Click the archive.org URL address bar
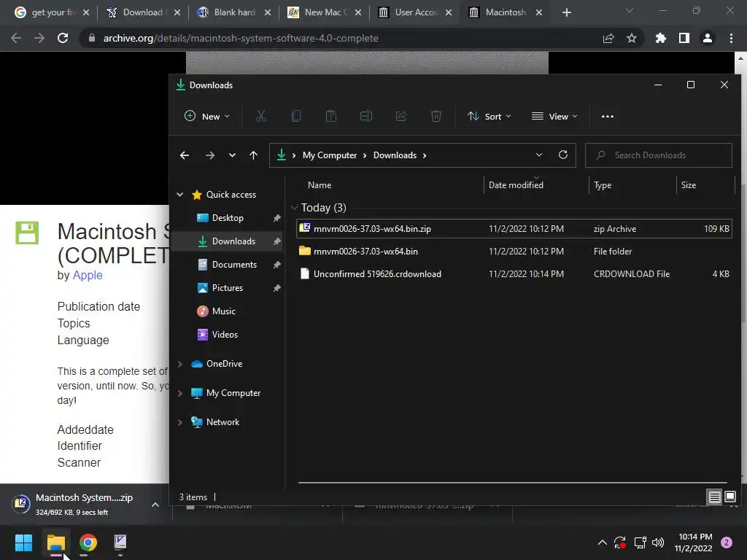Screen dimensions: 747x560 tap(241, 38)
